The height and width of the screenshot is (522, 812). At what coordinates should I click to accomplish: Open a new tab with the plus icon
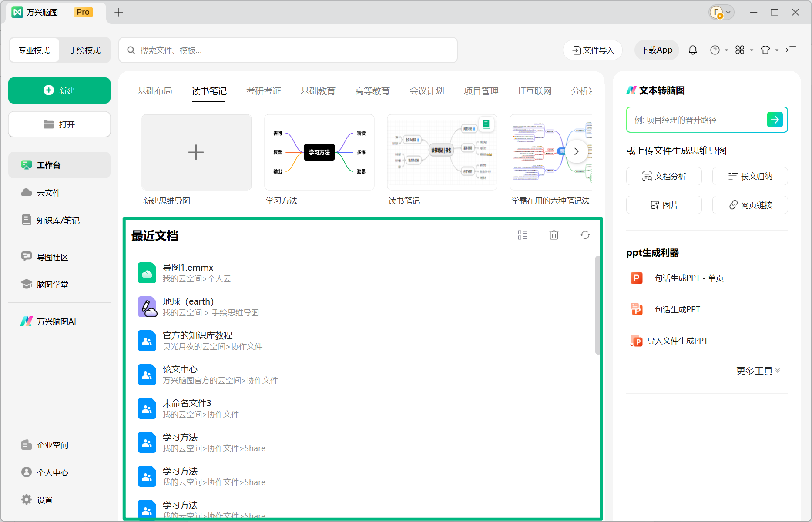pyautogui.click(x=119, y=12)
